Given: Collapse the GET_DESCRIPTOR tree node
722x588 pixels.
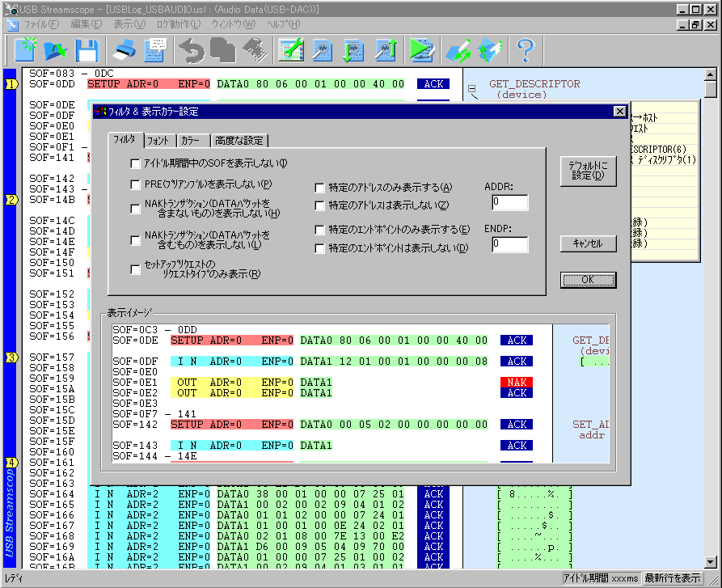Looking at the screenshot, I should [472, 88].
